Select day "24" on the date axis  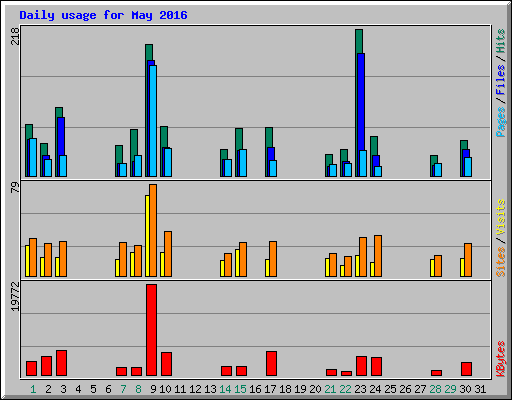click(375, 389)
